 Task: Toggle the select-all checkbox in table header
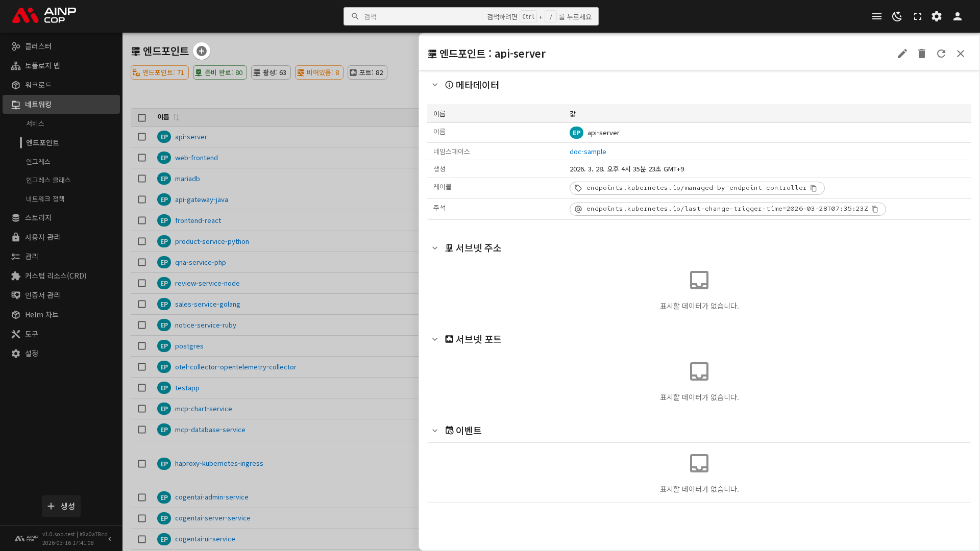(142, 118)
